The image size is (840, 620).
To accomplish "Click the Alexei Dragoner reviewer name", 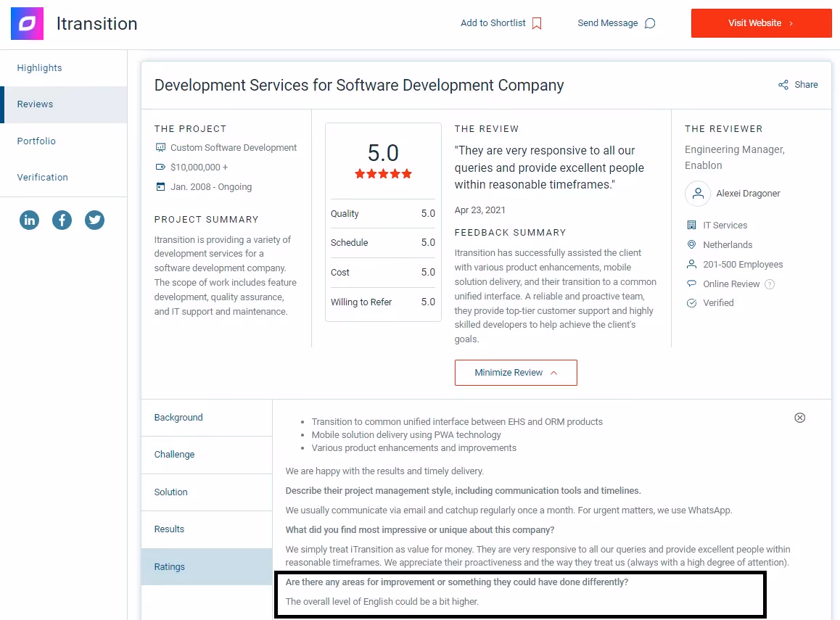I will tap(748, 194).
